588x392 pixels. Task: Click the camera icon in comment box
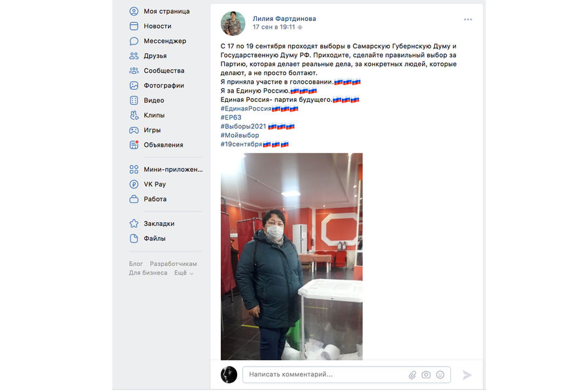coord(426,375)
